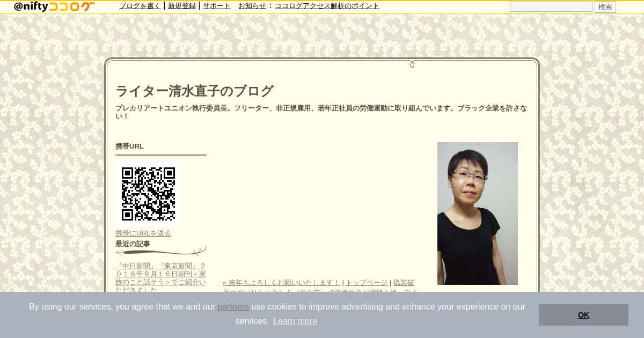
Task: Click blog title ライター清水直子のブログ
Action: click(x=194, y=91)
